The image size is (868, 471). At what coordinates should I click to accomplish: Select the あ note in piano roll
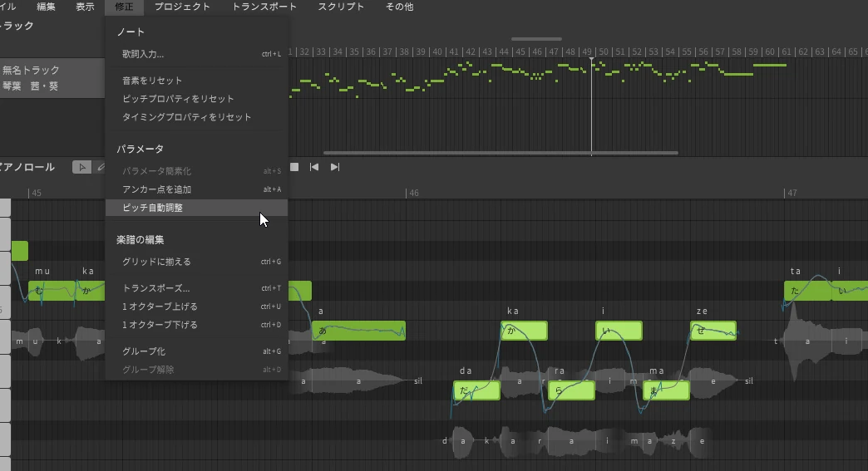coord(358,331)
